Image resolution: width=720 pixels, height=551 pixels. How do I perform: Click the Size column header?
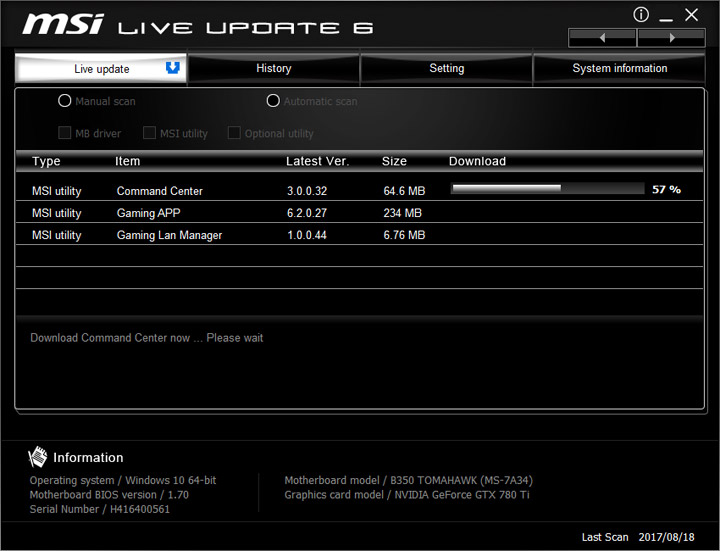(394, 161)
